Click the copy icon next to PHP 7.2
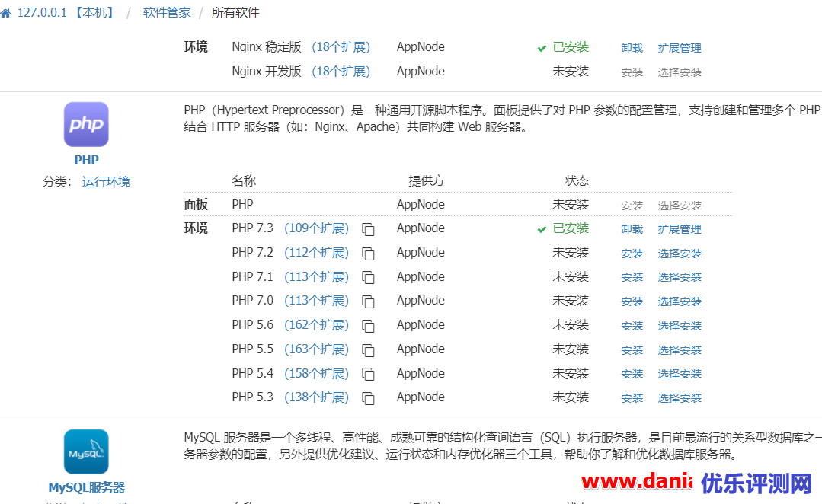This screenshot has height=504, width=822. (368, 254)
